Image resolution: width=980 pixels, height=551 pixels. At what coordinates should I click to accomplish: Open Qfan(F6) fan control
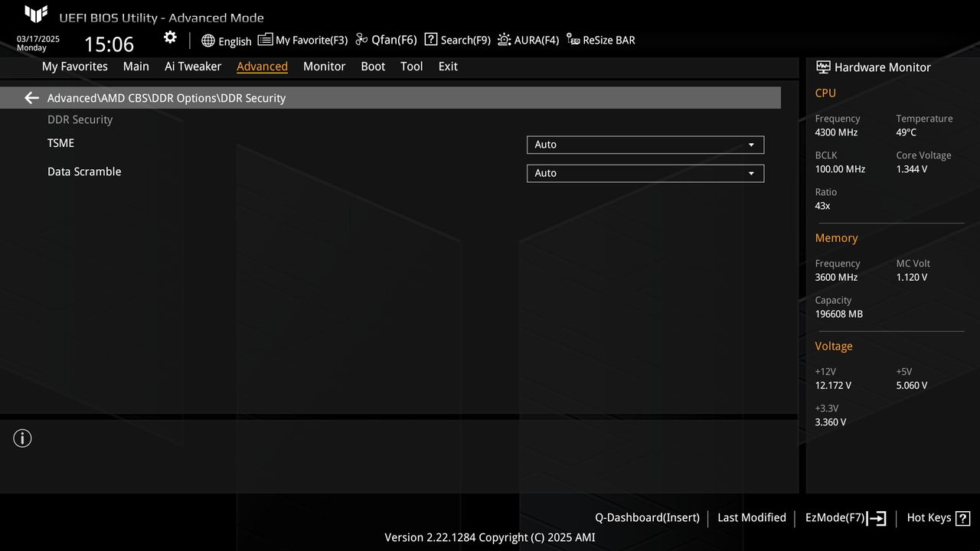(x=386, y=40)
